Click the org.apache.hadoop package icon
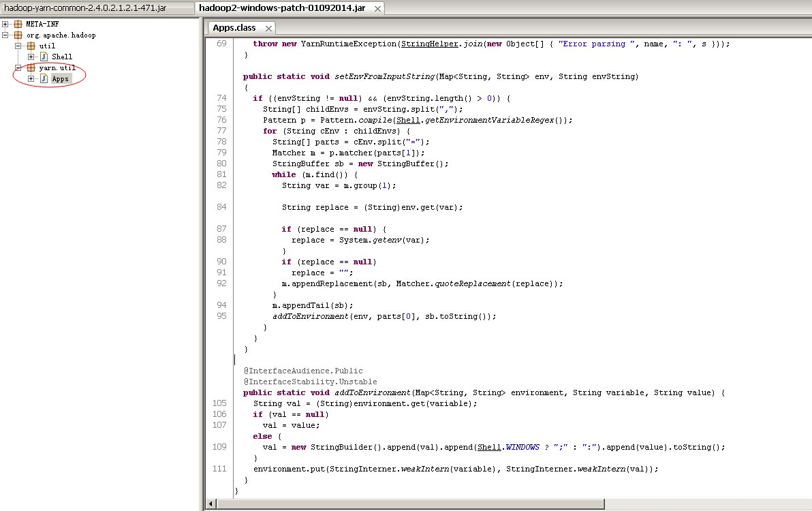 pos(18,35)
